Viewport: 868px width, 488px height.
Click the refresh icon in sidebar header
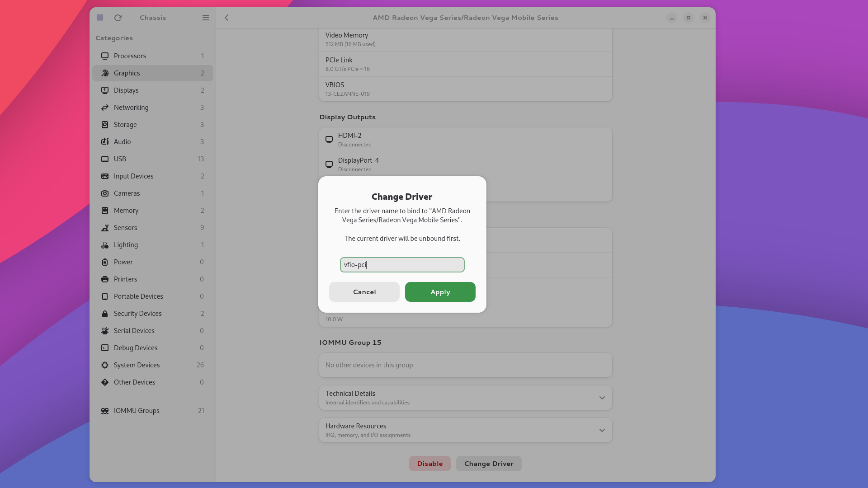(x=118, y=18)
